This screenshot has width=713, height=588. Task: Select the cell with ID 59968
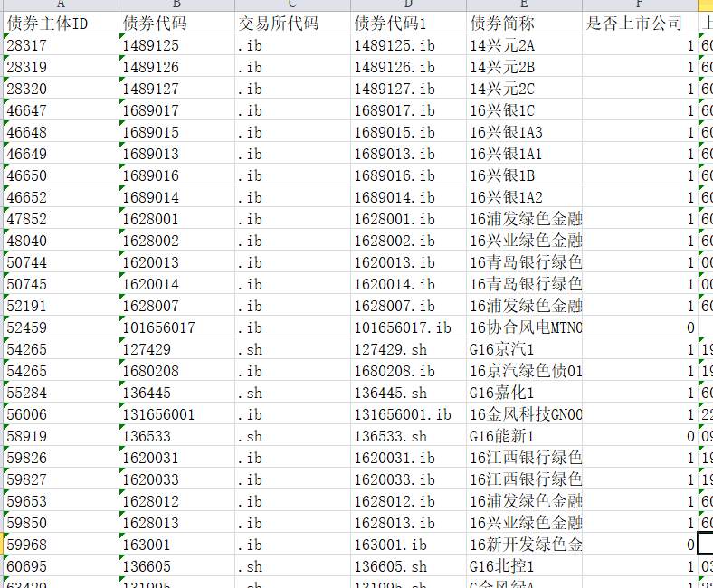tap(60, 545)
